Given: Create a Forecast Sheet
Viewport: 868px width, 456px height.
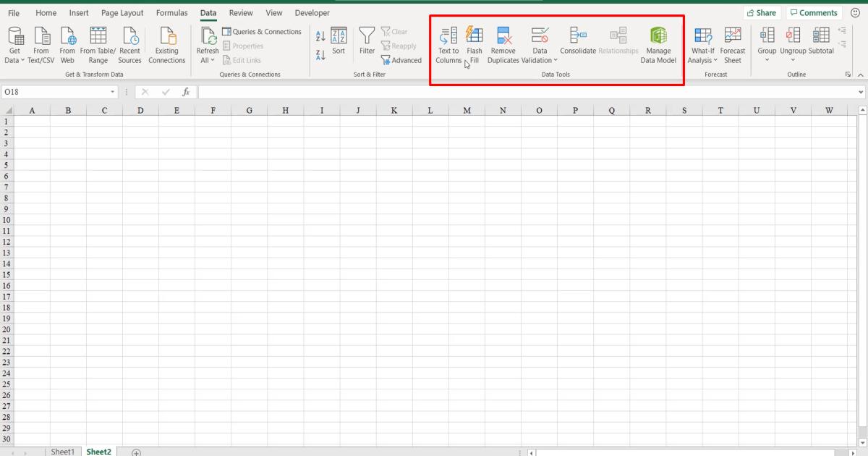Looking at the screenshot, I should click(x=733, y=45).
